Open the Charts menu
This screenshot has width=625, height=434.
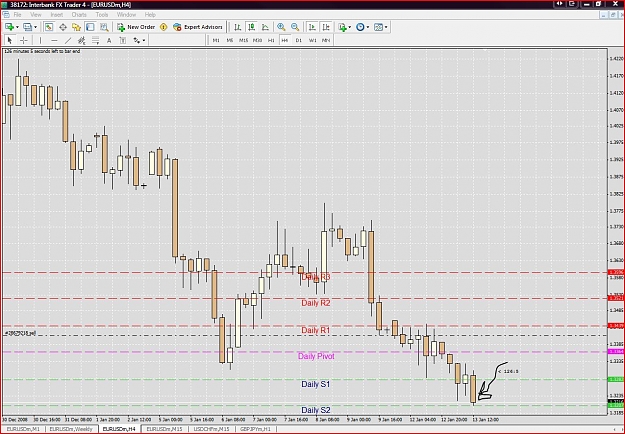(x=79, y=15)
